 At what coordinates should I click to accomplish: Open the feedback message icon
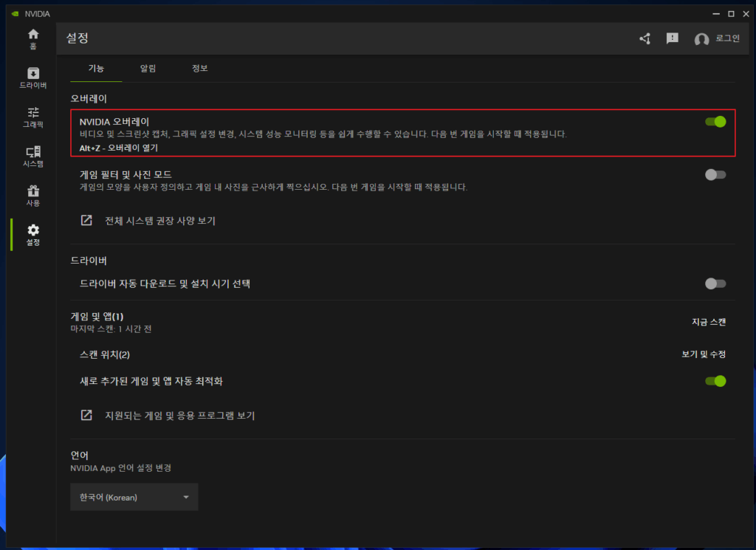pyautogui.click(x=672, y=38)
